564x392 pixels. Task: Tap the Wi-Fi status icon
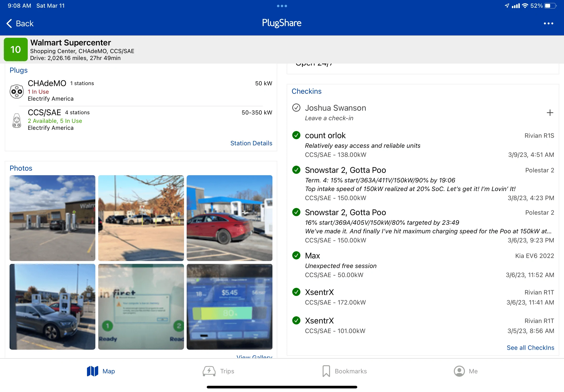(x=525, y=6)
